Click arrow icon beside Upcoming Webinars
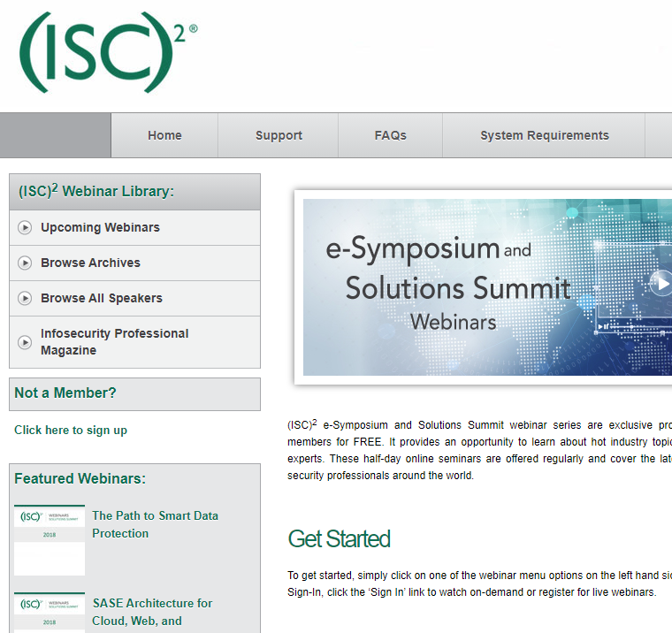Image resolution: width=672 pixels, height=633 pixels. point(25,228)
